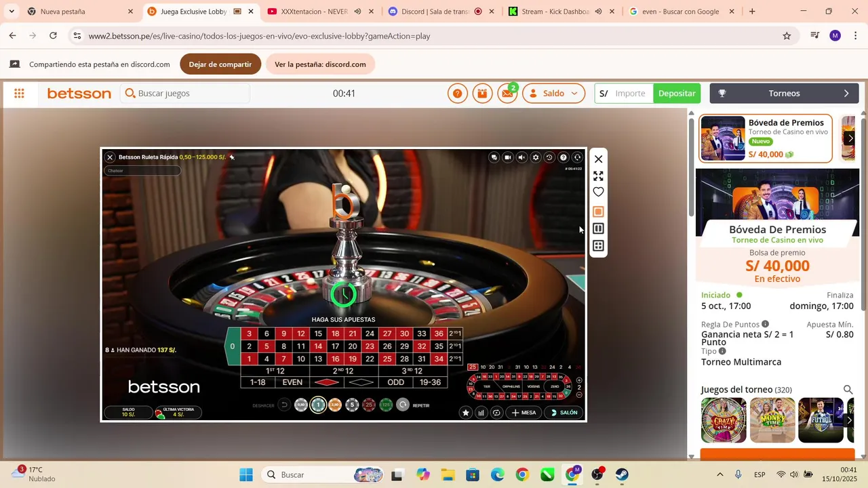Image resolution: width=868 pixels, height=488 pixels.
Task: Open the game chat icon
Action: [494, 157]
